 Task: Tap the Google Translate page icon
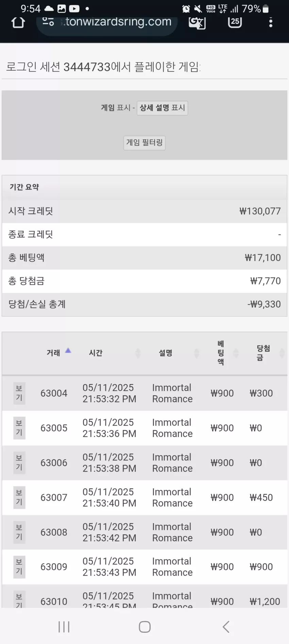(197, 22)
